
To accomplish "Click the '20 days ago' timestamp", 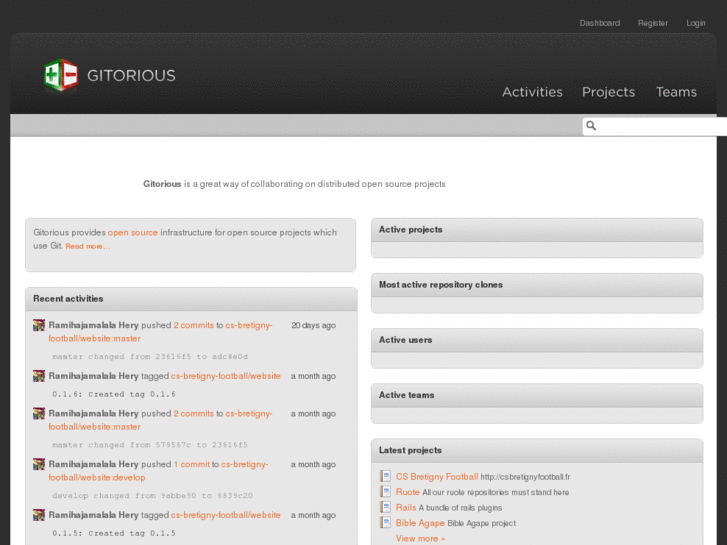I will pyautogui.click(x=313, y=325).
